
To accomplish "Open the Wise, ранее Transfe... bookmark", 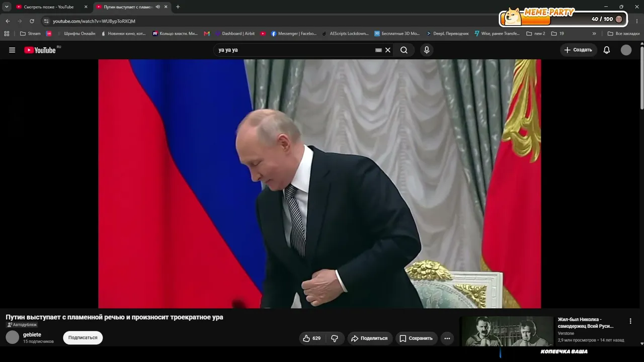I will tap(497, 34).
